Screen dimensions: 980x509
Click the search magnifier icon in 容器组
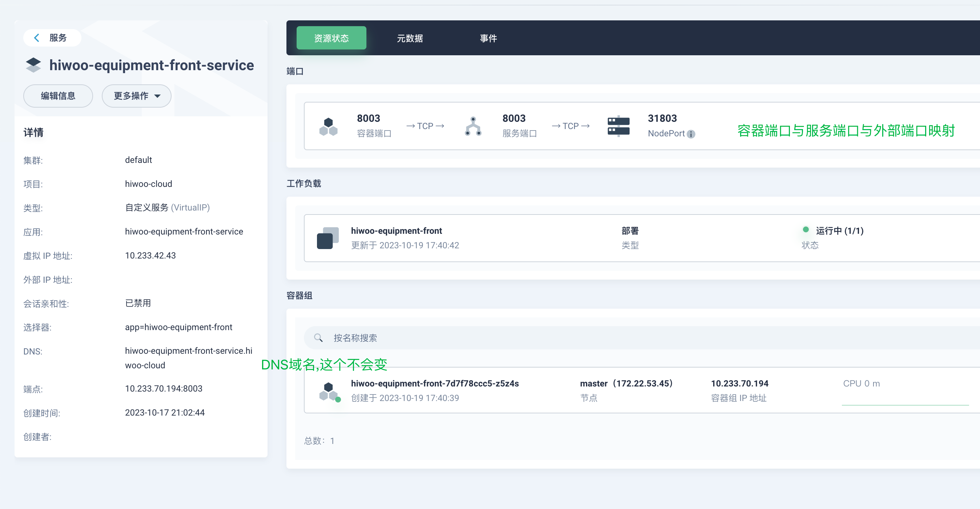coord(318,338)
